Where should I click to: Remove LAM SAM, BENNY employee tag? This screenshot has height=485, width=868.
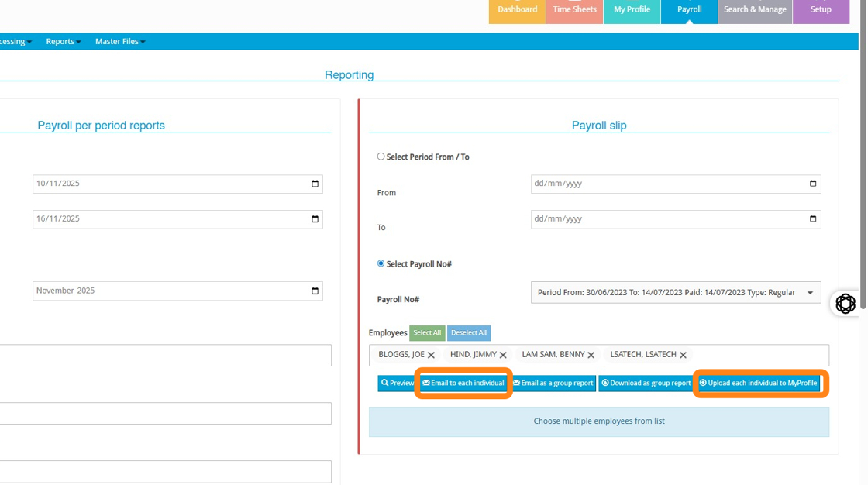click(x=591, y=355)
